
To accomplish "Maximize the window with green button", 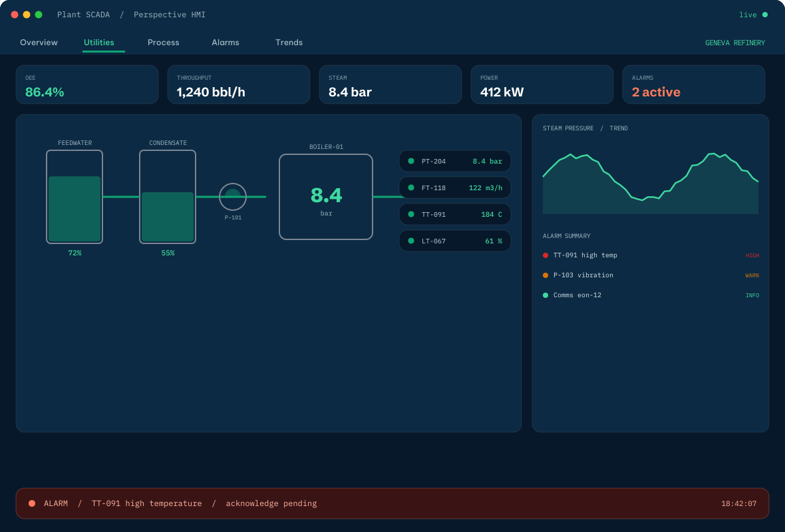I will point(39,15).
